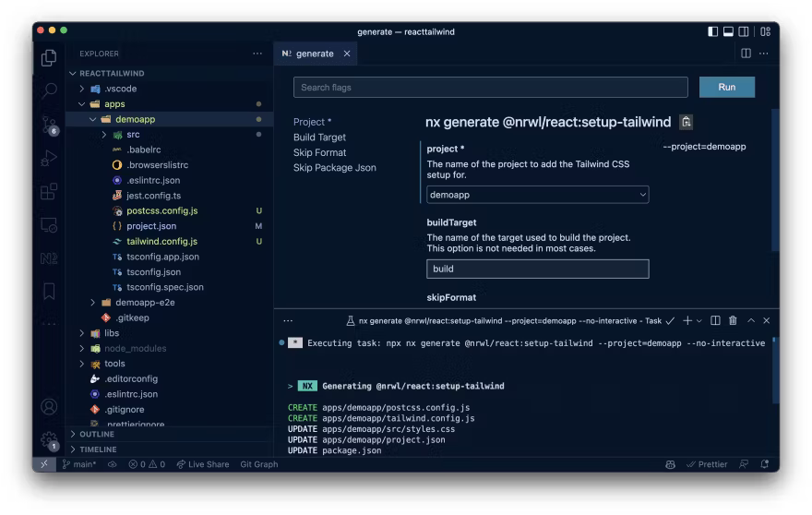Screen dimensions: 812x515
Task: Open the Explorer view in activity bar
Action: point(49,57)
